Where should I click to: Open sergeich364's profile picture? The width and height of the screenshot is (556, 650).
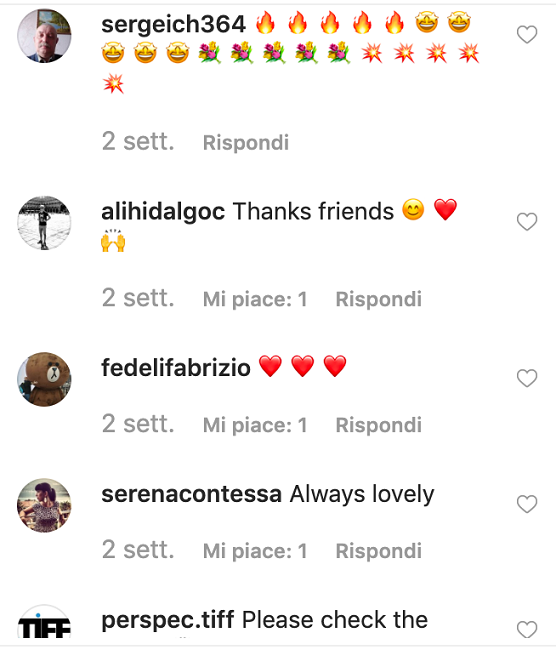coord(44,36)
